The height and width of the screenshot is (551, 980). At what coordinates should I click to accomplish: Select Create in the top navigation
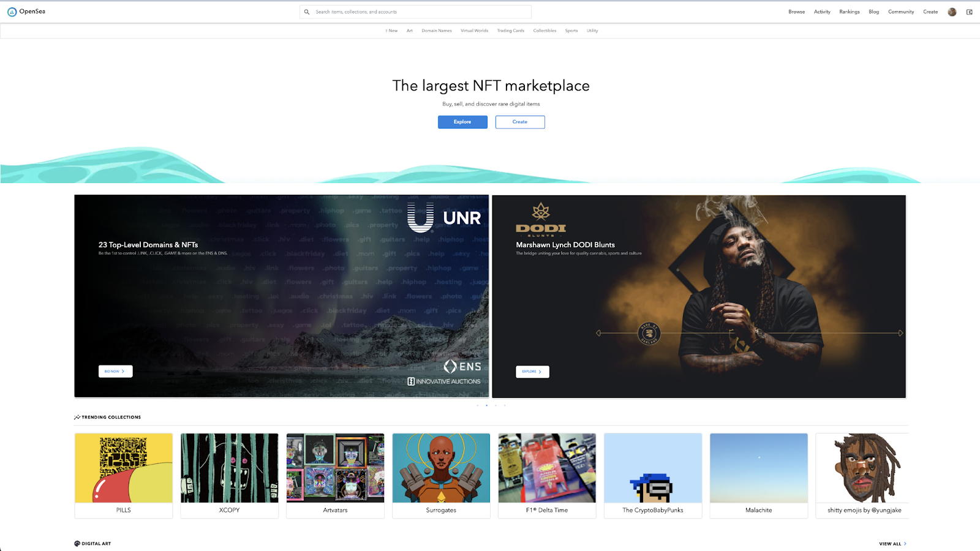[x=930, y=12]
